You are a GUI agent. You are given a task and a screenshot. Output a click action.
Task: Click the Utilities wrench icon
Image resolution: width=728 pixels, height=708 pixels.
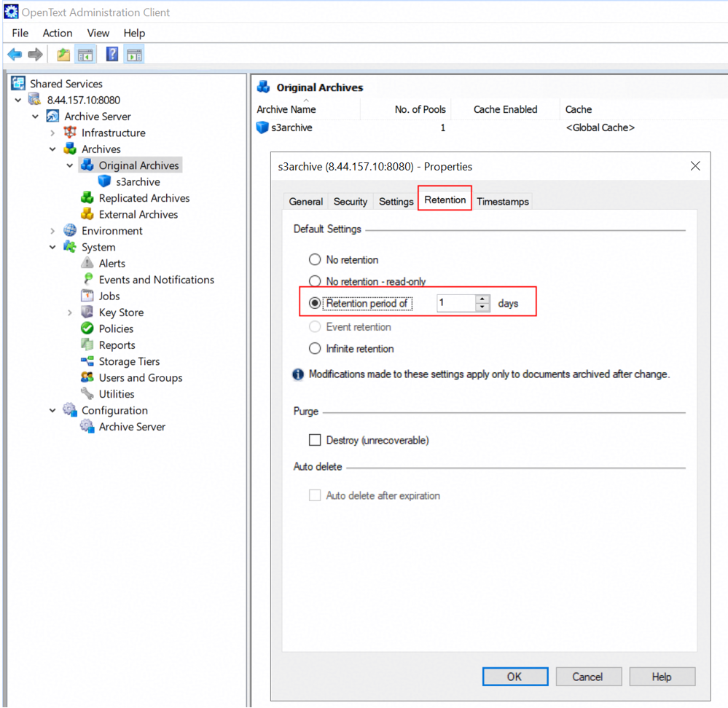click(87, 393)
